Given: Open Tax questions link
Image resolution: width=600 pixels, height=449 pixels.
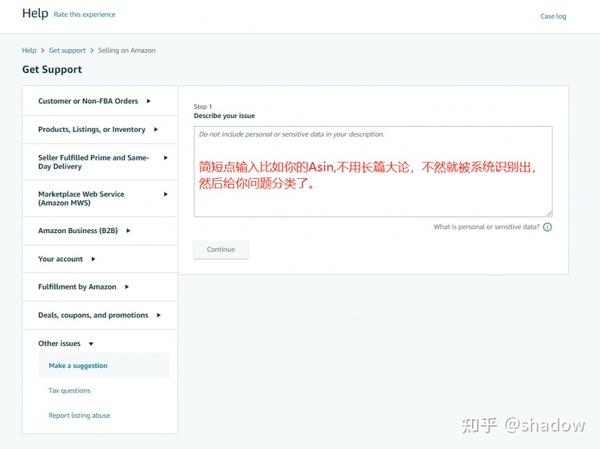Looking at the screenshot, I should [x=70, y=390].
